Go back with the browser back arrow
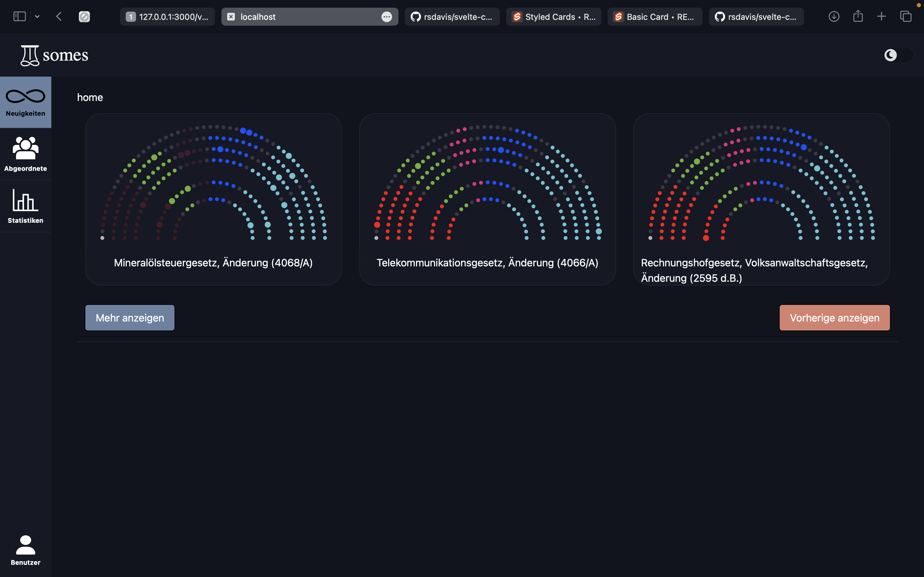 [59, 16]
